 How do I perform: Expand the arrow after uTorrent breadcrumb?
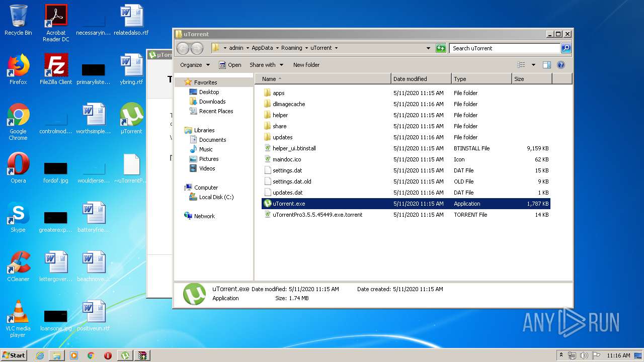coord(336,48)
